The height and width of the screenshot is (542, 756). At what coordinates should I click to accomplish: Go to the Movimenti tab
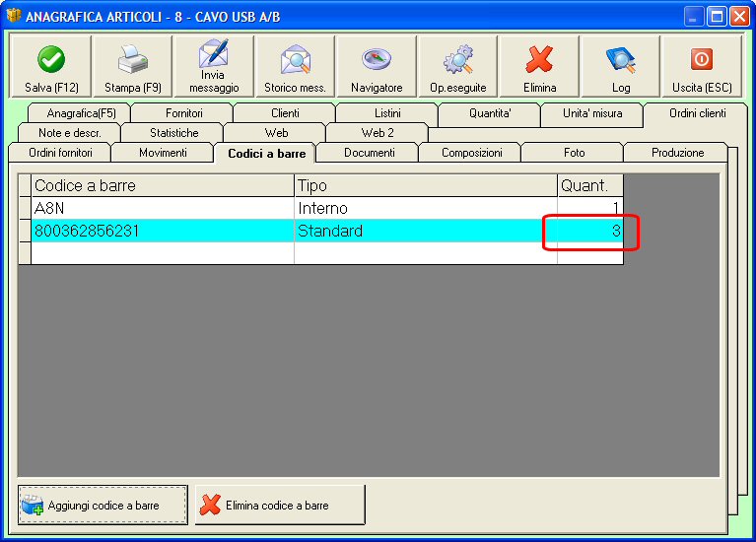(x=163, y=153)
